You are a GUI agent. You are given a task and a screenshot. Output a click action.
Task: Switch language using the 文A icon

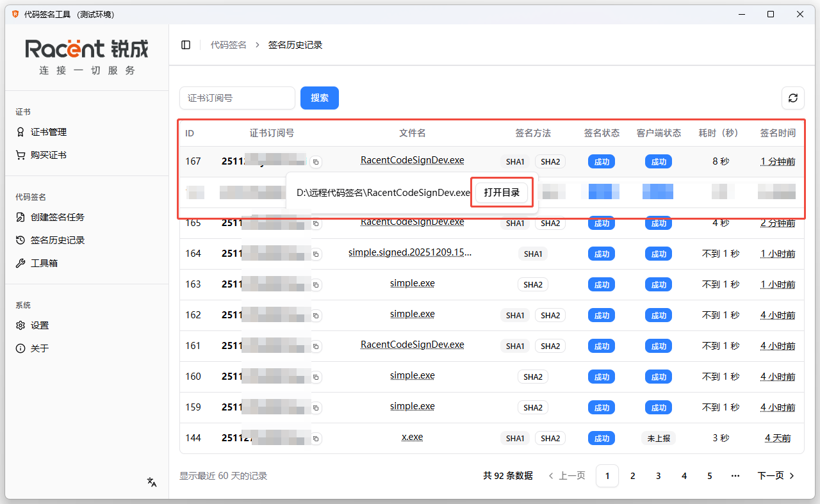click(151, 482)
